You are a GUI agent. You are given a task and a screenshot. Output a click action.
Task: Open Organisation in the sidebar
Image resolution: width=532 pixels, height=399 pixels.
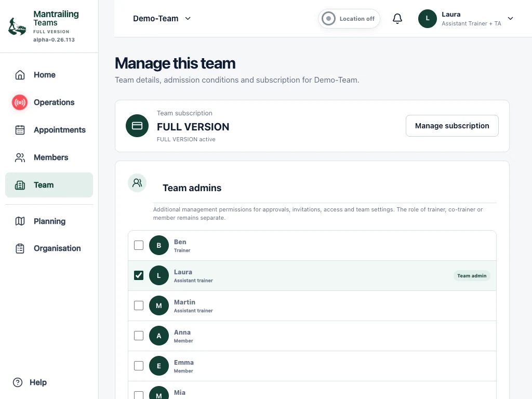tap(49, 248)
